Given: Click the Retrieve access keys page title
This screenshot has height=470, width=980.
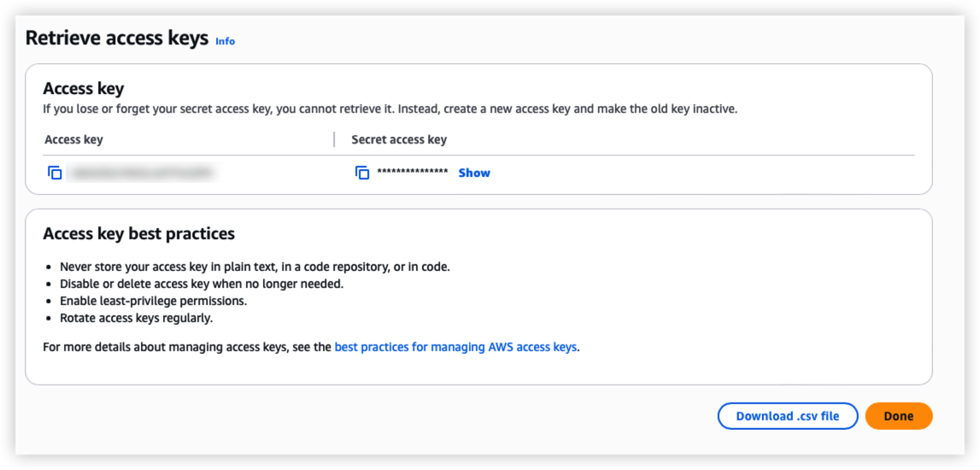Looking at the screenshot, I should click(x=117, y=38).
